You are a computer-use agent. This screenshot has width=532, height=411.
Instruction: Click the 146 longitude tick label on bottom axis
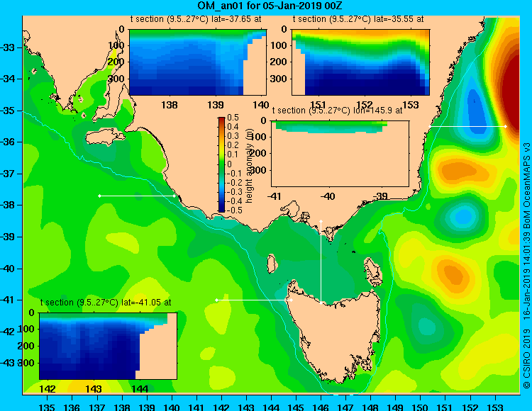[x=321, y=407]
